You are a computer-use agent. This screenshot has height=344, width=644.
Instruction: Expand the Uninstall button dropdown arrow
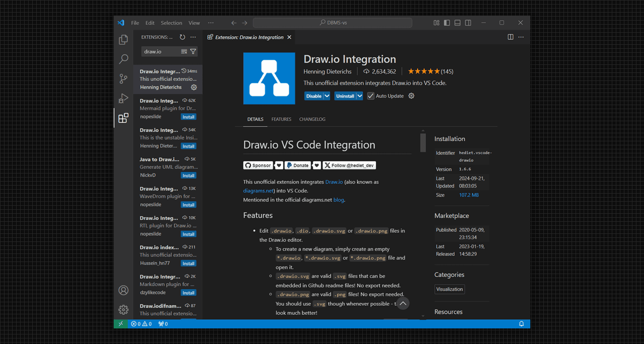(360, 96)
